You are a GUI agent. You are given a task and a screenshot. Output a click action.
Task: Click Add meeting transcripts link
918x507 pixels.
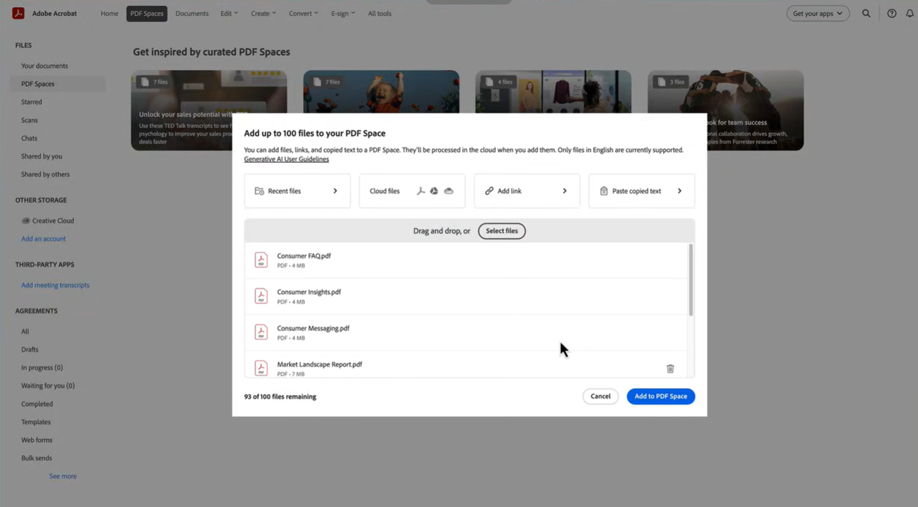tap(56, 285)
